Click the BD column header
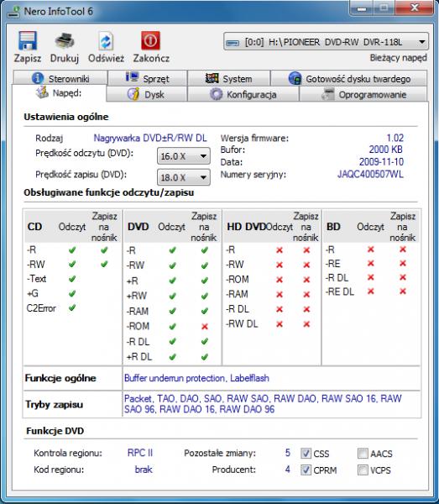This screenshot has height=504, width=439. click(333, 227)
